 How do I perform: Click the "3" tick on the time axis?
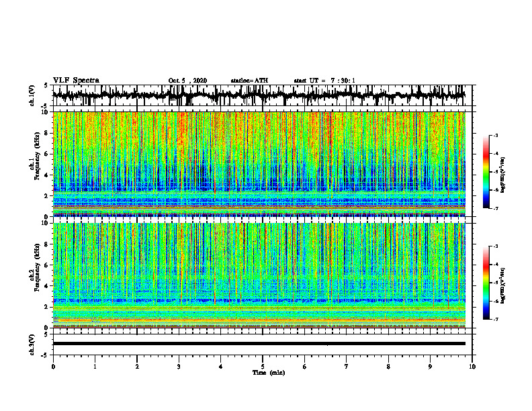(x=179, y=367)
